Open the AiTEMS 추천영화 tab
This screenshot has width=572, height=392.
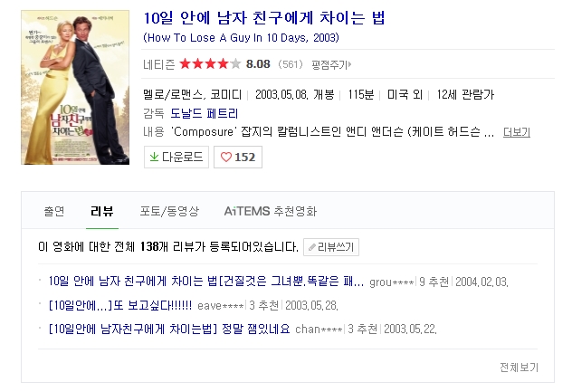(x=271, y=211)
